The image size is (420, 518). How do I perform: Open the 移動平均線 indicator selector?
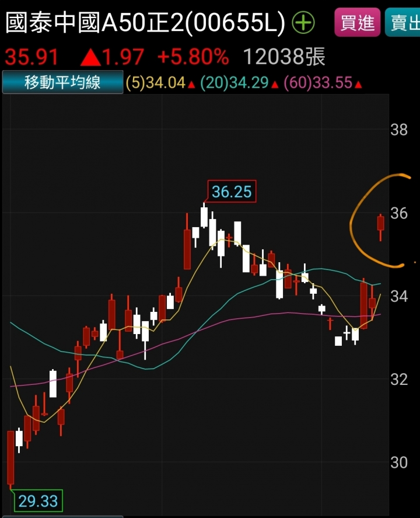pos(62,82)
